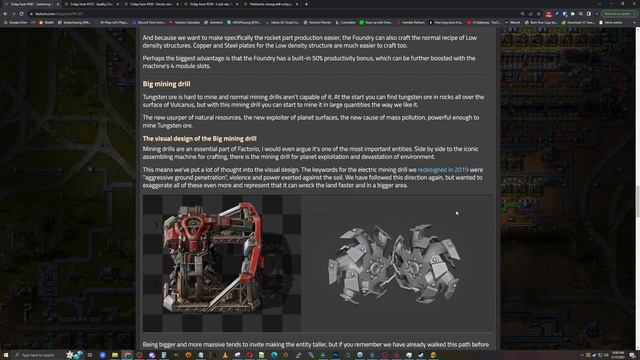The image size is (640, 360).
Task: Open the Autodesk bookmark
Action: (x=213, y=22)
